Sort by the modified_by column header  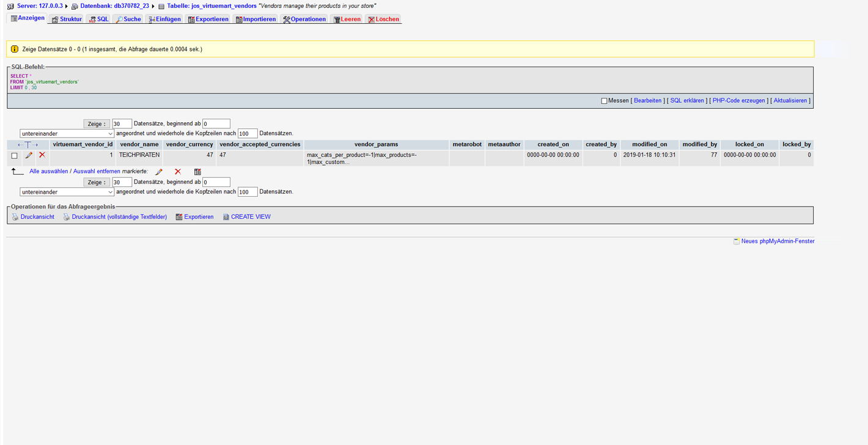coord(700,145)
